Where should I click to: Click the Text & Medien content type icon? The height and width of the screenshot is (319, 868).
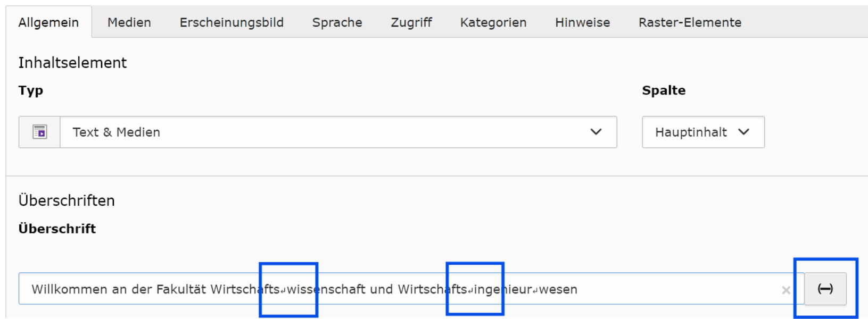39,132
